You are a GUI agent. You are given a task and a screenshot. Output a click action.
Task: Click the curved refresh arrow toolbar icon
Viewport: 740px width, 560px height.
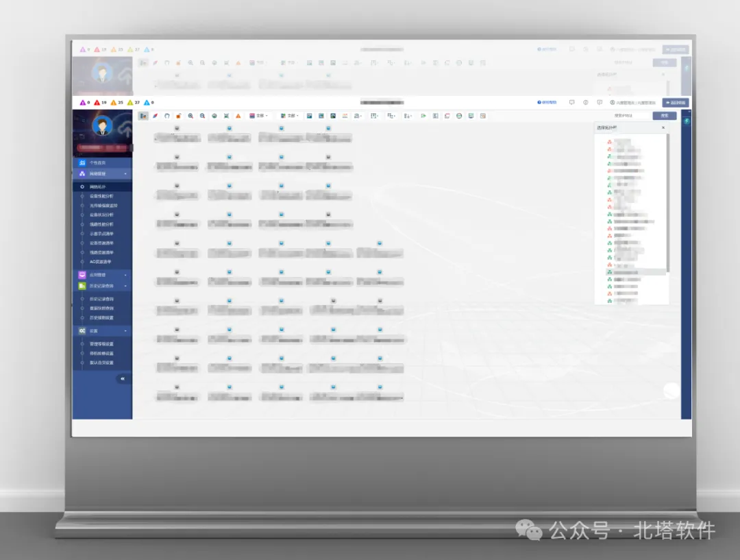point(167,116)
